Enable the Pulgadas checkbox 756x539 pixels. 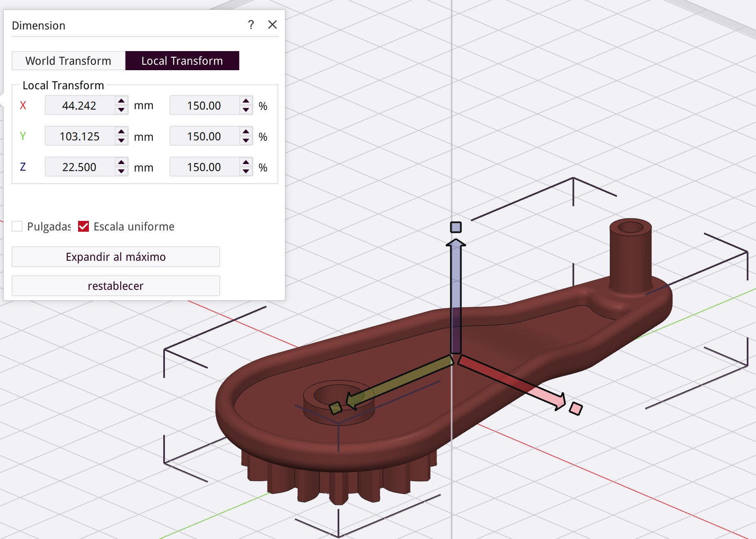(x=17, y=226)
